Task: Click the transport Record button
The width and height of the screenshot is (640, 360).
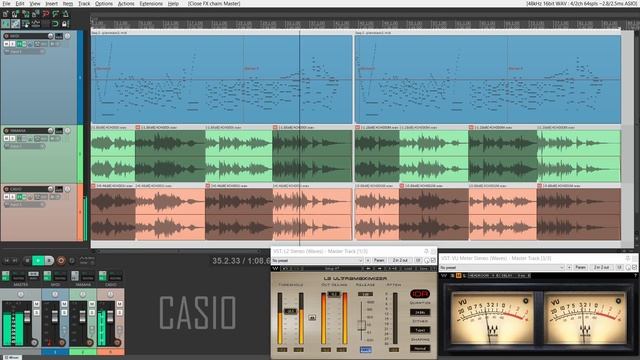Action: (61, 260)
